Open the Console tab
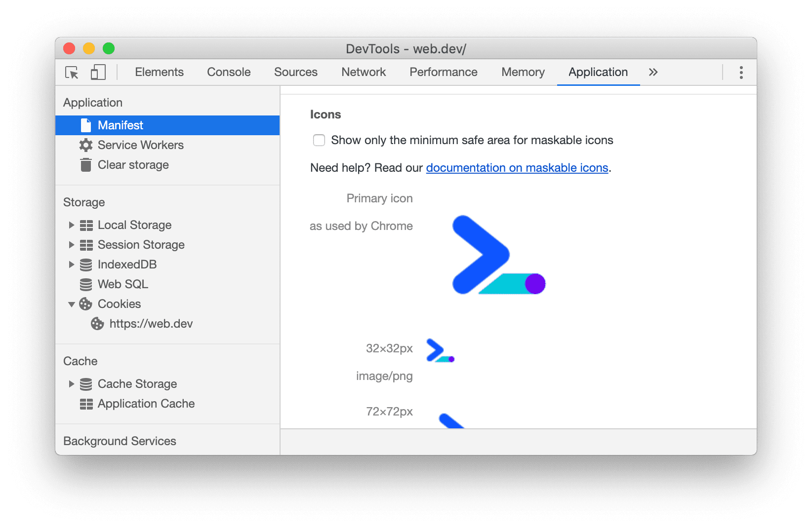 (x=228, y=72)
